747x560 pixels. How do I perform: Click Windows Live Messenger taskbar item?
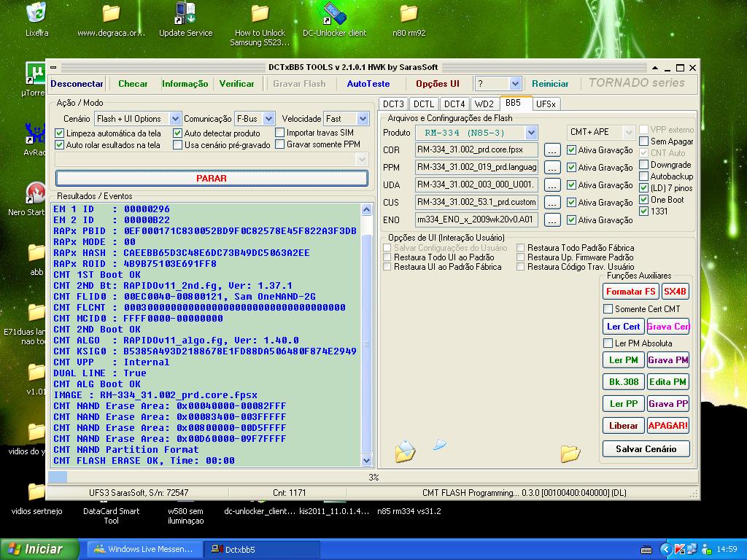[x=144, y=549]
